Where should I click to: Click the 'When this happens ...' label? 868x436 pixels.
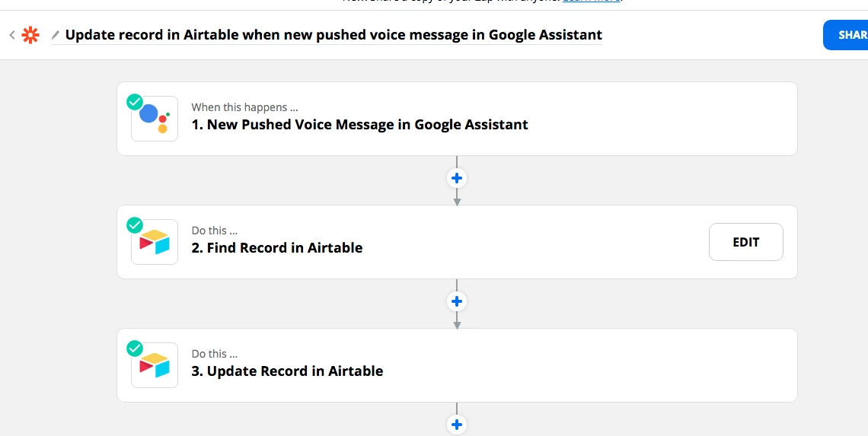tap(244, 107)
